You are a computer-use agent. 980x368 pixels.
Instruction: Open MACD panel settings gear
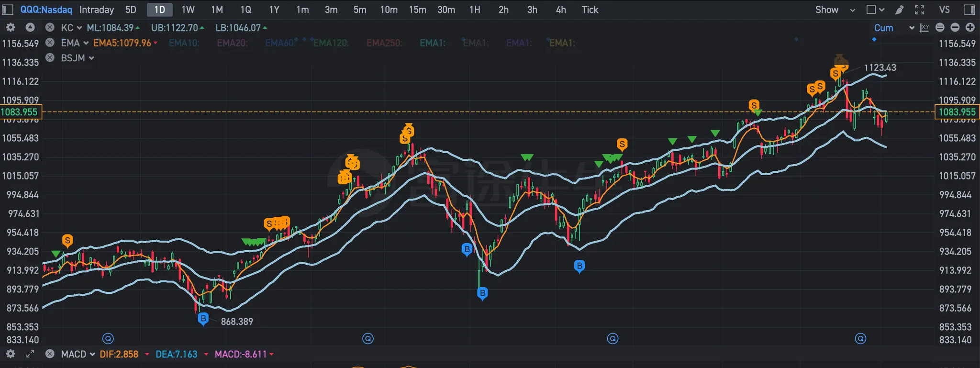click(x=11, y=354)
